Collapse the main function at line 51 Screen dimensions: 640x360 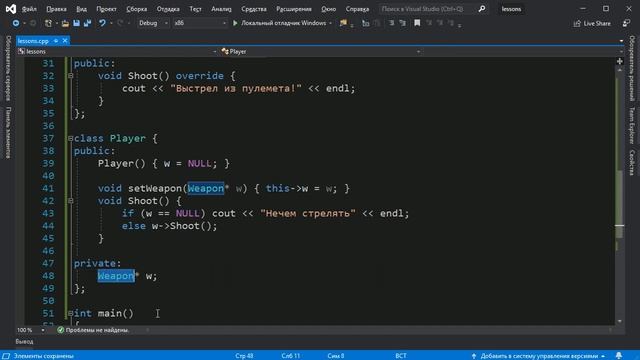tap(71, 313)
